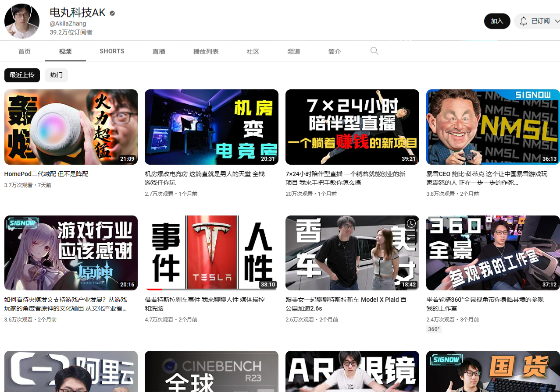Viewport: 560px width, 392px height.
Task: Open the channel search magnifier icon
Action: point(374,51)
